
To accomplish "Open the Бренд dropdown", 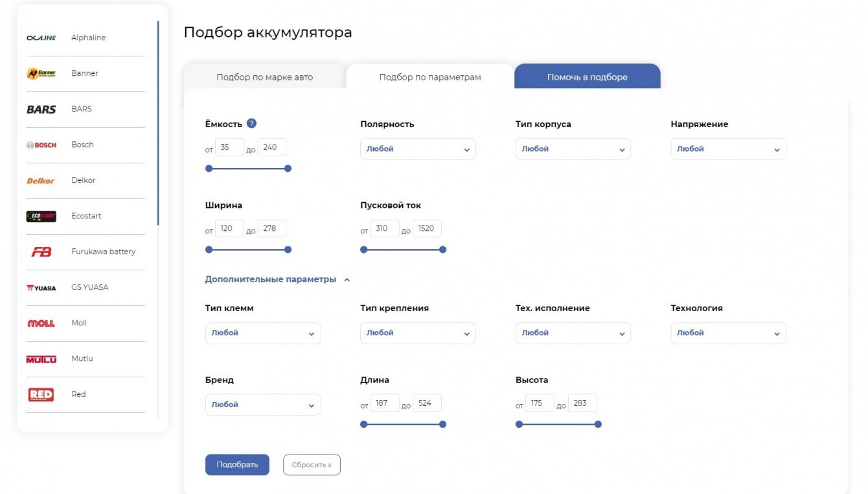I will (x=262, y=405).
